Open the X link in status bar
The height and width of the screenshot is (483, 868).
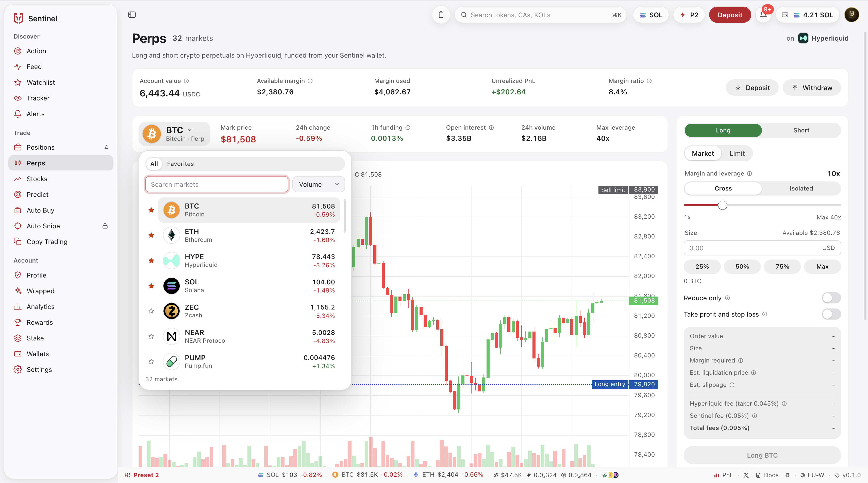pyautogui.click(x=746, y=475)
